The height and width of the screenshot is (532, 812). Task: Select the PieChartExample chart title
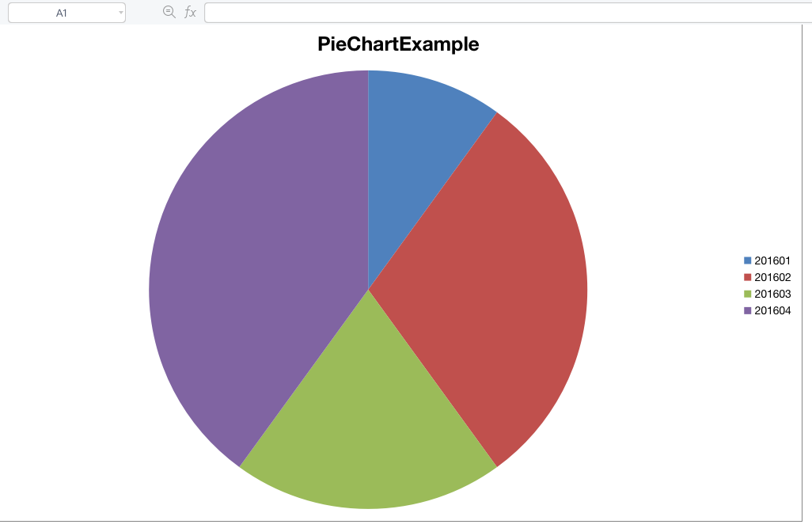point(398,44)
